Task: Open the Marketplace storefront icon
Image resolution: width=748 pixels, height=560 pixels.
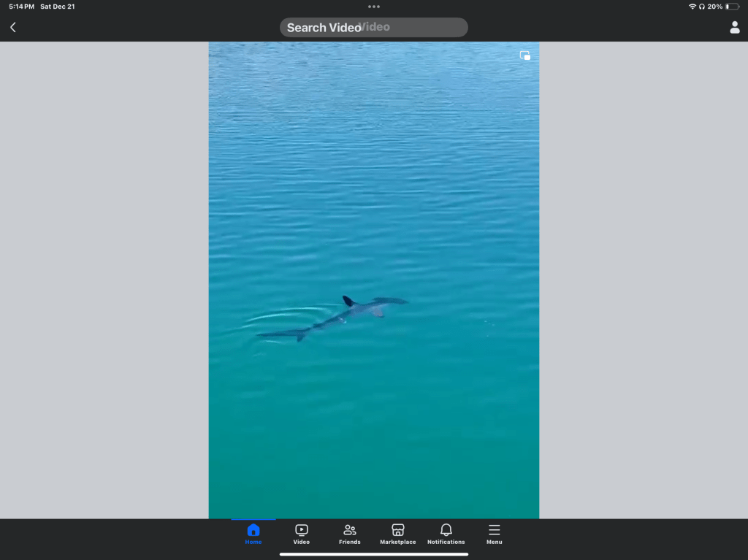Action: (398, 530)
